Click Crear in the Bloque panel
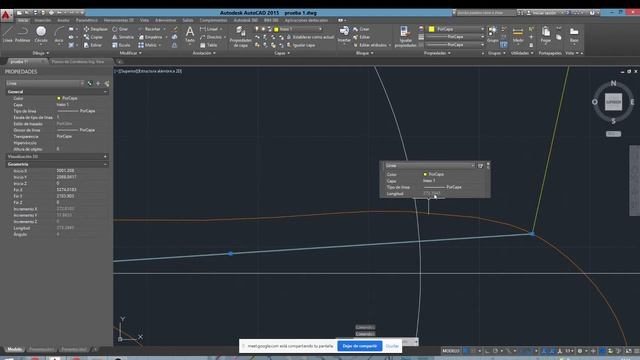 362,29
